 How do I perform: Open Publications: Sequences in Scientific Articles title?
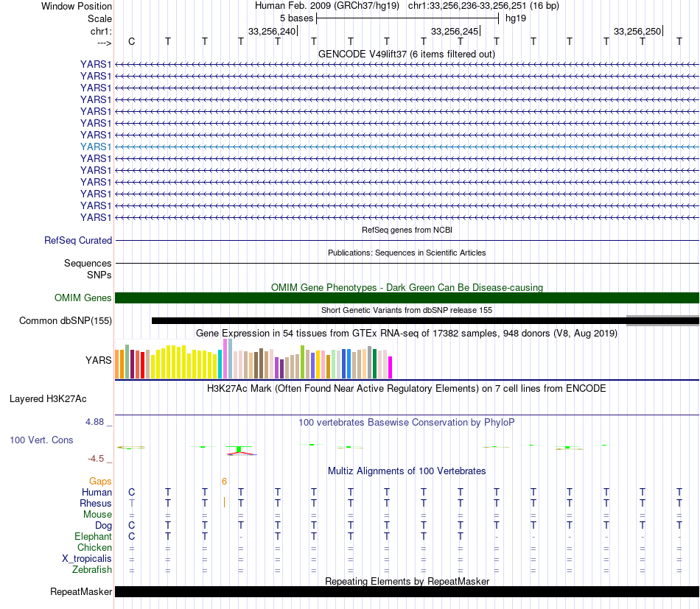(x=407, y=253)
